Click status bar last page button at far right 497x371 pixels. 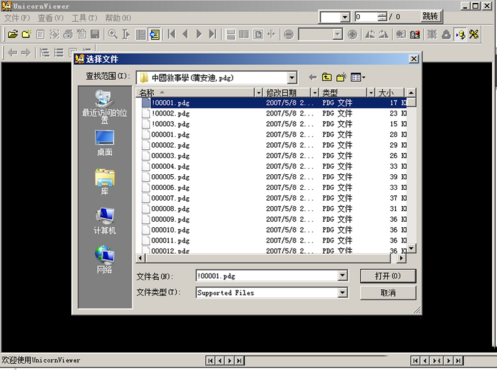tap(459, 361)
